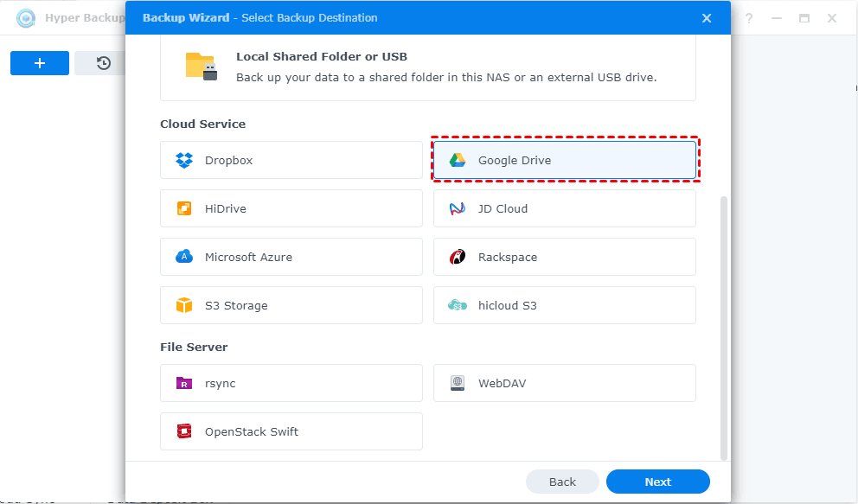Image resolution: width=858 pixels, height=504 pixels.
Task: Select Local Shared Folder or USB option
Action: 427,67
